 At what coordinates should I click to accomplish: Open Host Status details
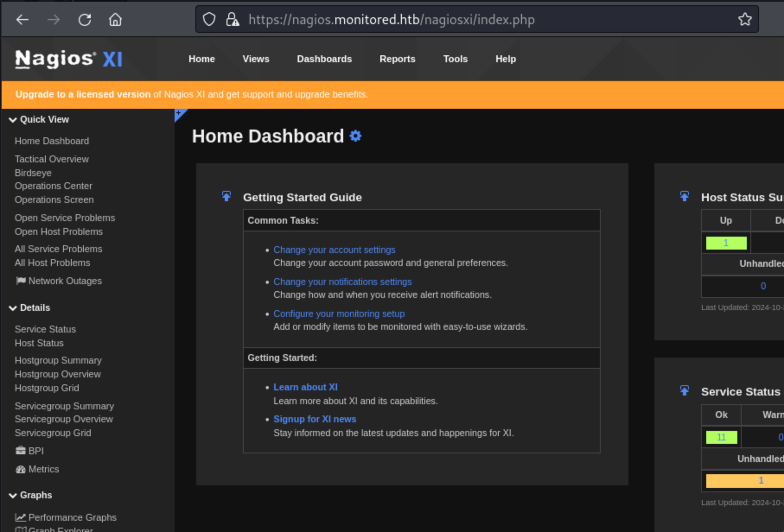click(39, 343)
